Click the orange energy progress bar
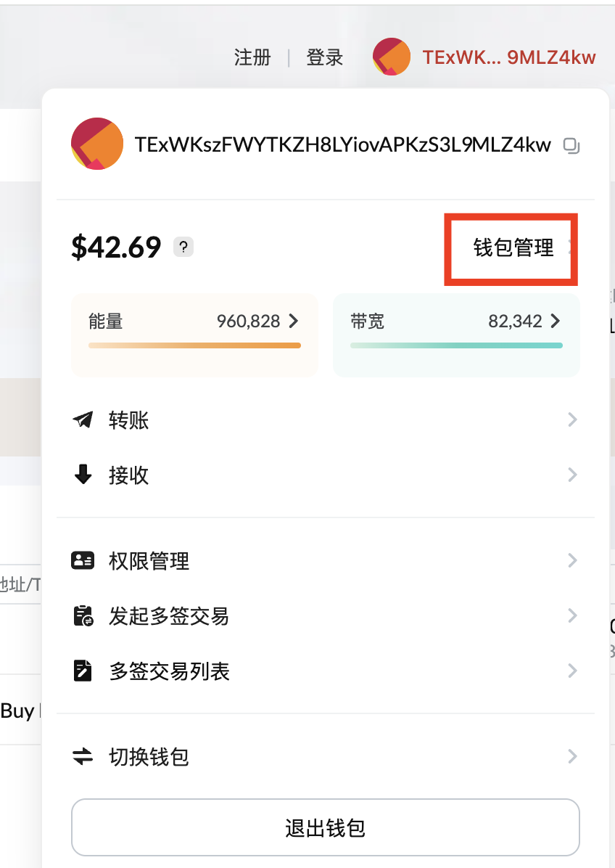The image size is (615, 868). (x=194, y=345)
